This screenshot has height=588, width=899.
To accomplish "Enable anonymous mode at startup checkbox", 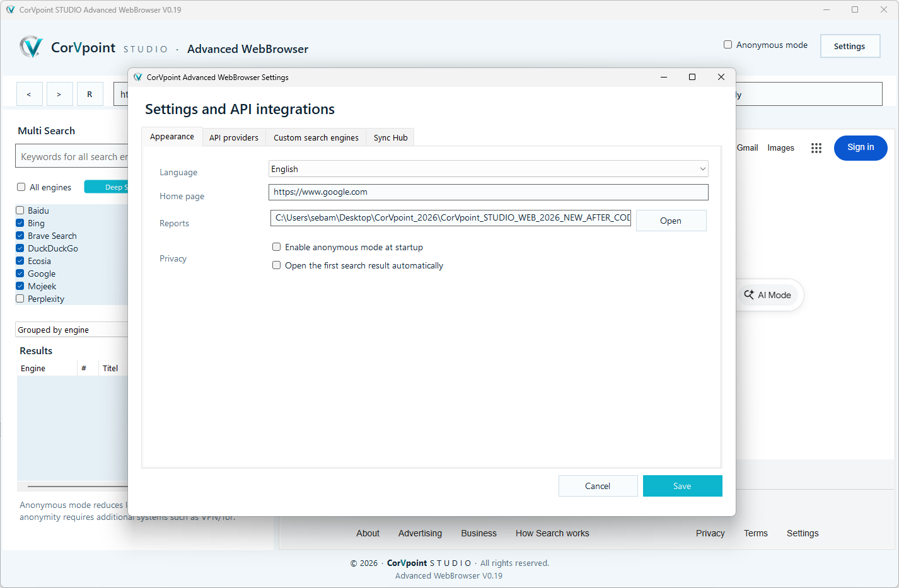I will coord(276,247).
